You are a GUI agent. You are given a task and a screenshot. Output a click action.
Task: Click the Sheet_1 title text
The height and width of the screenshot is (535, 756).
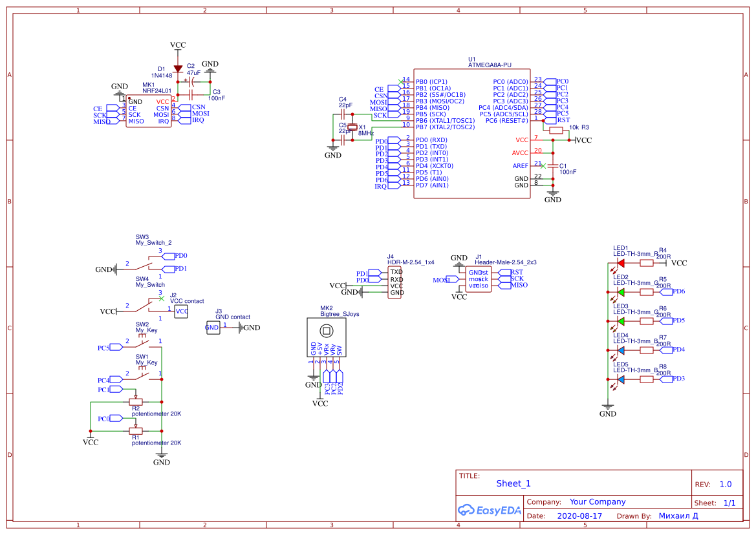click(x=513, y=483)
